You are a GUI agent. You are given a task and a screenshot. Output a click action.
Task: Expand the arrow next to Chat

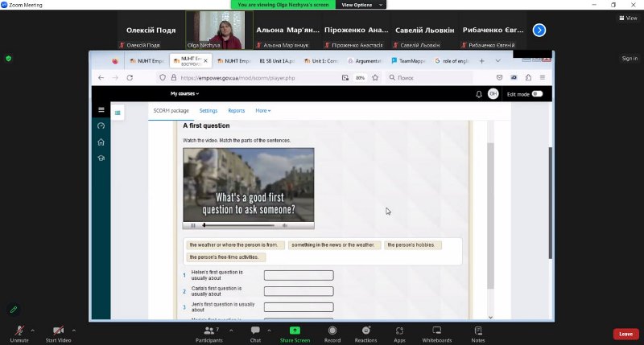pos(269,331)
